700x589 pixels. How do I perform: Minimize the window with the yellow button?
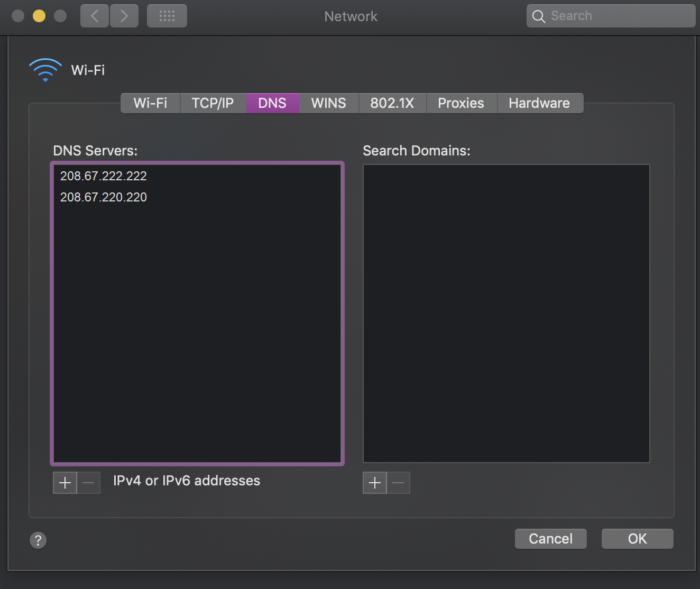[x=39, y=16]
